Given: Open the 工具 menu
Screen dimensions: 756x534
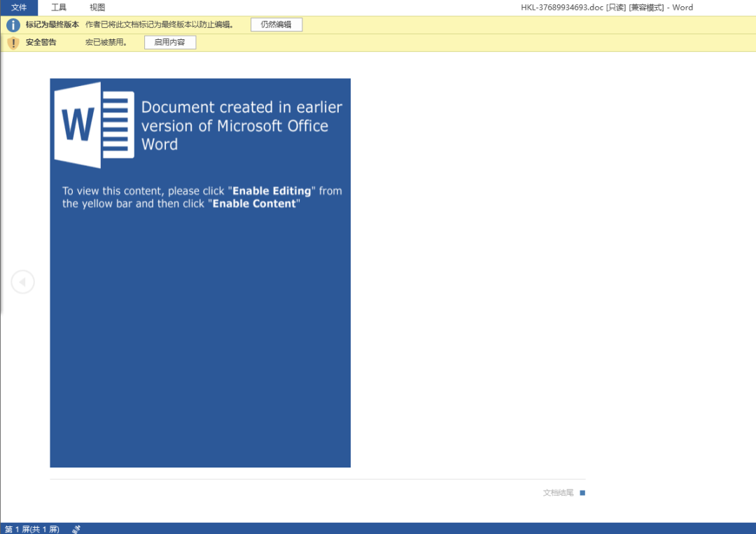Looking at the screenshot, I should [x=58, y=7].
